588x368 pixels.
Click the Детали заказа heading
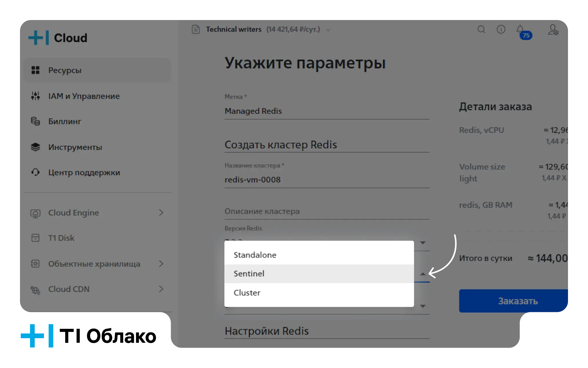click(x=496, y=107)
